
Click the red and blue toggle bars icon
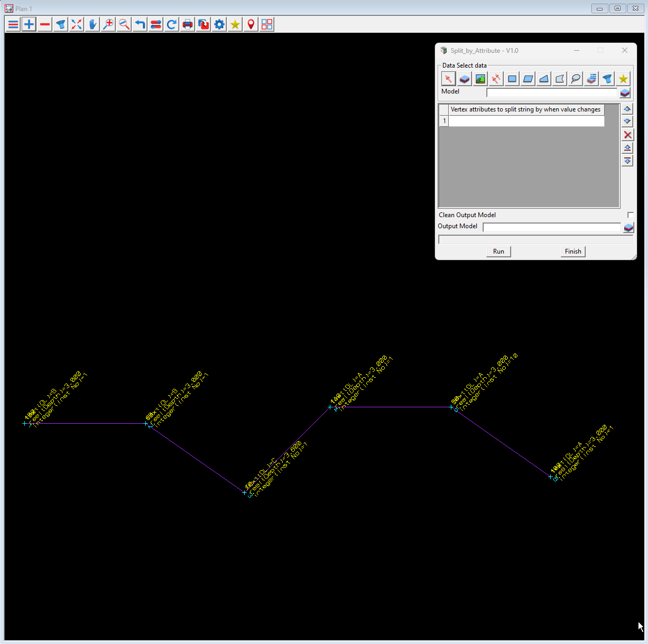(156, 24)
